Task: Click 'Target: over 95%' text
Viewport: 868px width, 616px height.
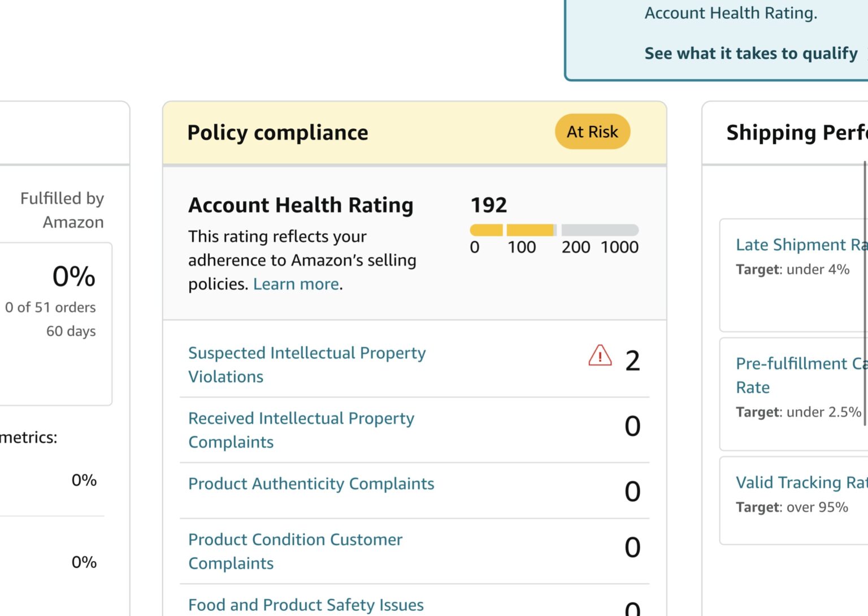Action: tap(792, 507)
